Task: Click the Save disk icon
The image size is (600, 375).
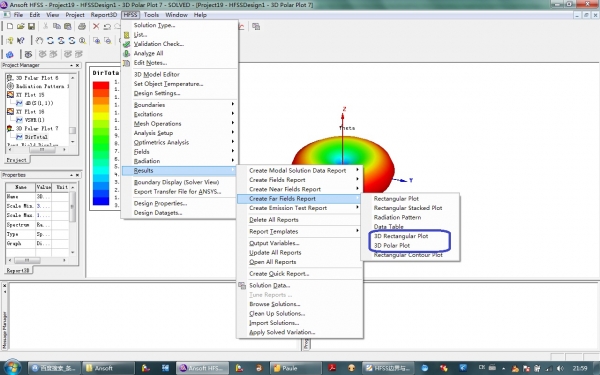Action: point(31,26)
